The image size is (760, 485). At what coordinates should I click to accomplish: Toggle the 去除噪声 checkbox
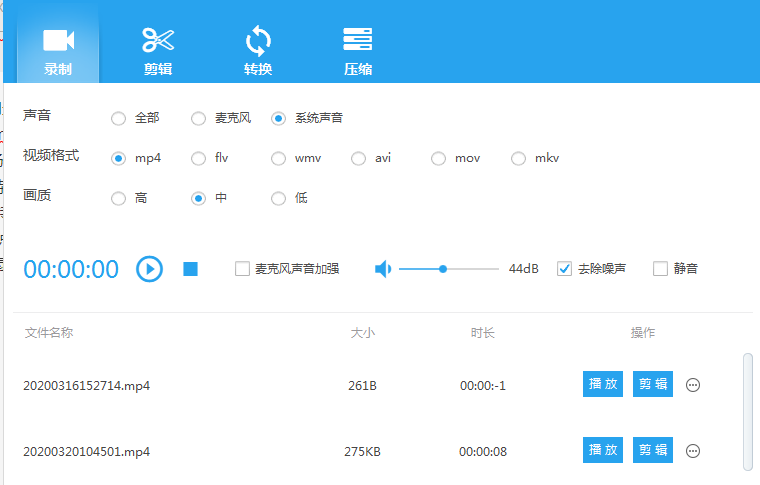click(564, 268)
